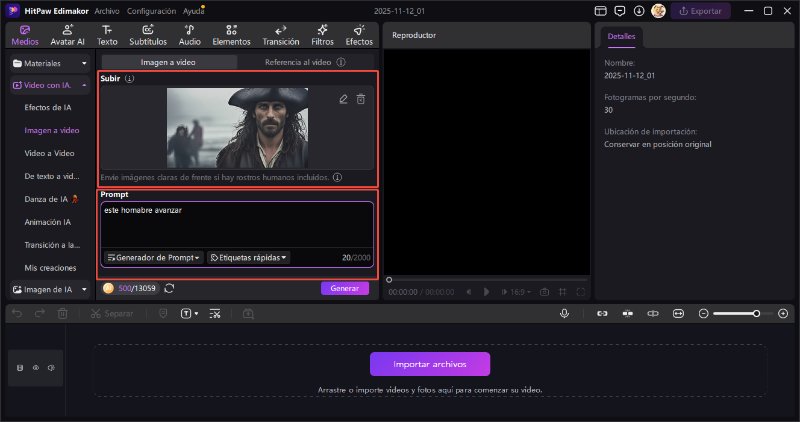Image resolution: width=800 pixels, height=422 pixels.
Task: Click the crop icon in player controls
Action: [x=562, y=292]
